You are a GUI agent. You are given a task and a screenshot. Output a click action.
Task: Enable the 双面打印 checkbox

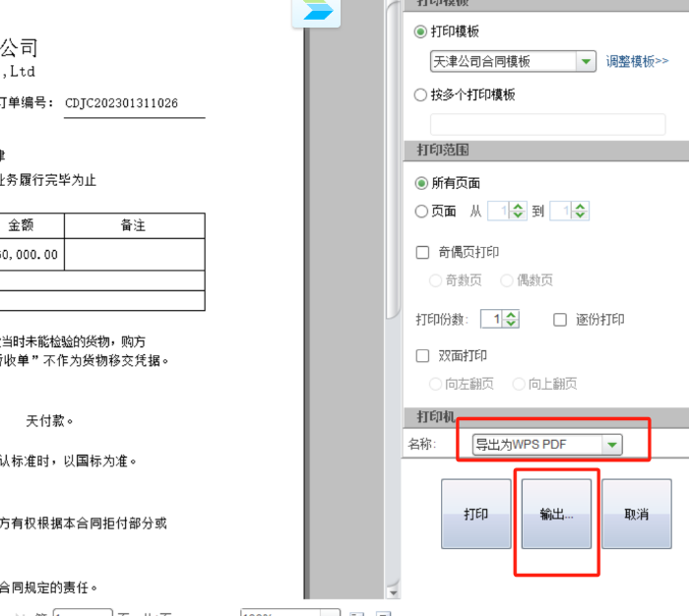click(x=422, y=356)
